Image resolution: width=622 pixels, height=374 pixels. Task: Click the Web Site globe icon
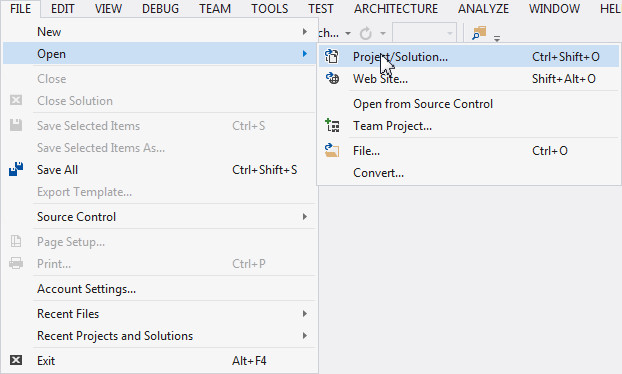[332, 78]
